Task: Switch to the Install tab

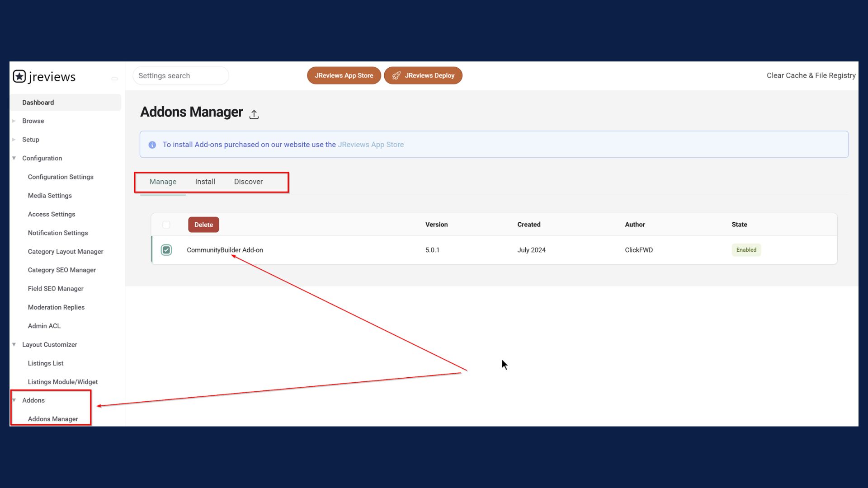Action: [205, 181]
